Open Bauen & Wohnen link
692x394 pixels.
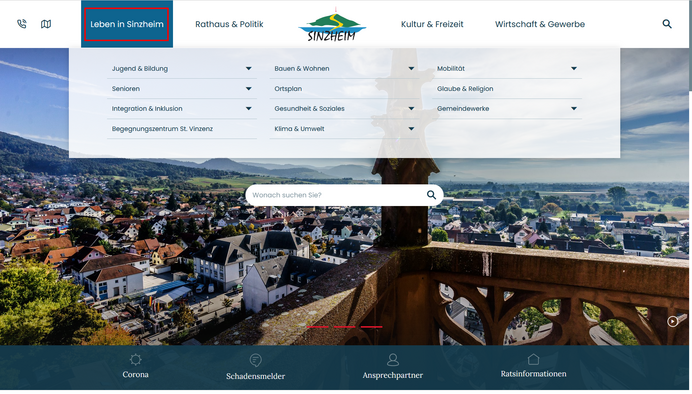click(x=302, y=68)
